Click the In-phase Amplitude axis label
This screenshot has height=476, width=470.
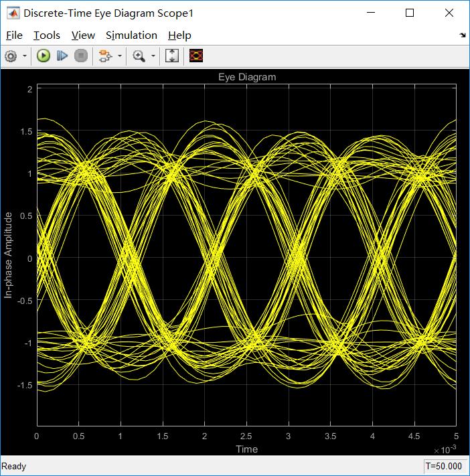8,255
